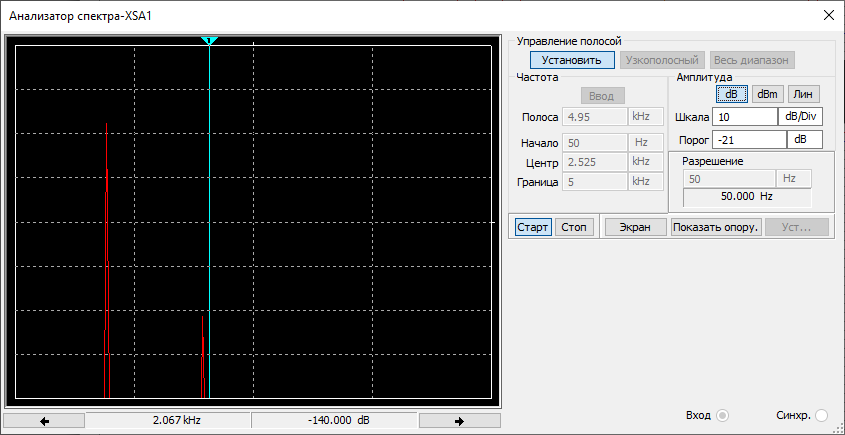Screen dimensions: 845x435
Task: Move cursor left with the left arrow button
Action: [44, 421]
